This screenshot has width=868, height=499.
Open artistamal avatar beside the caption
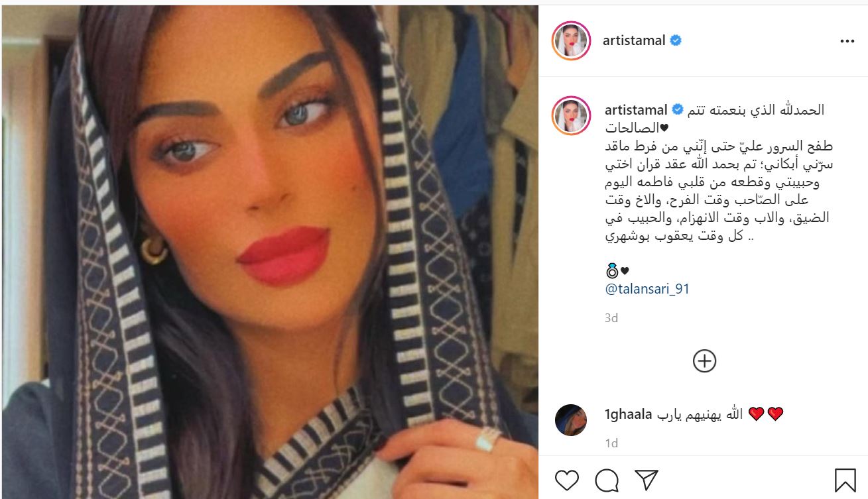571,115
